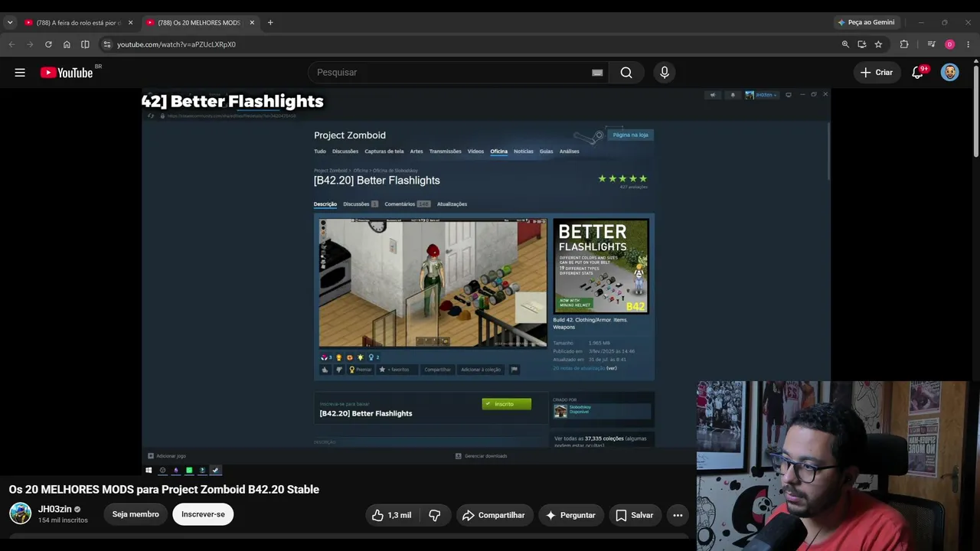980x551 pixels.
Task: Select the Steam Notícias tab
Action: [524, 152]
